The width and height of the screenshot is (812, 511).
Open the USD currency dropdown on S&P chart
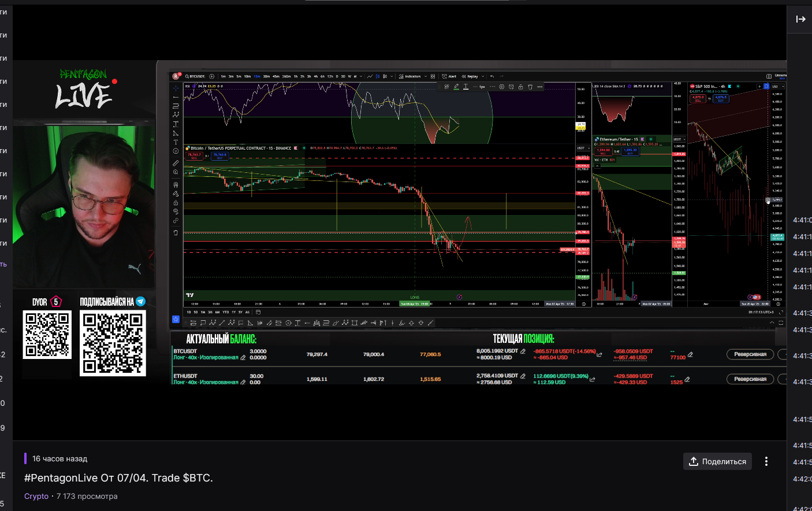[x=776, y=86]
